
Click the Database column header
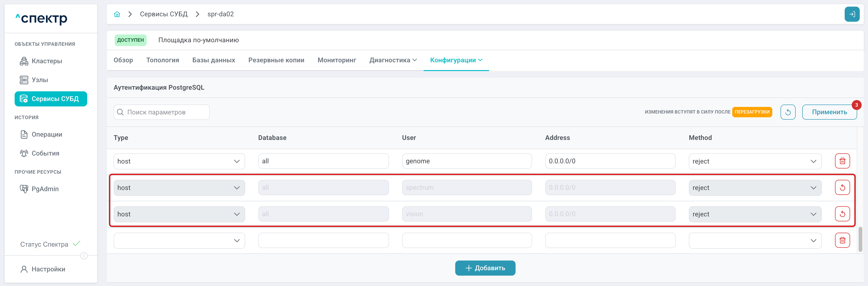point(272,138)
